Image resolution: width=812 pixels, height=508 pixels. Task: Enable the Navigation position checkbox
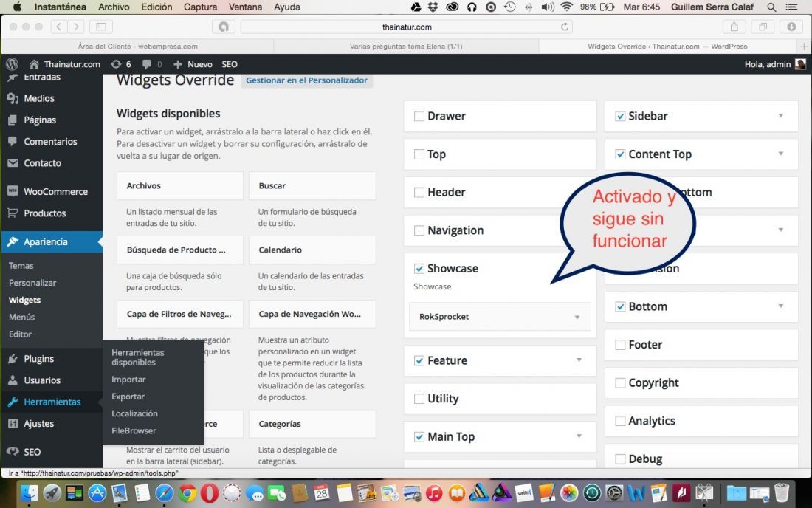(419, 230)
